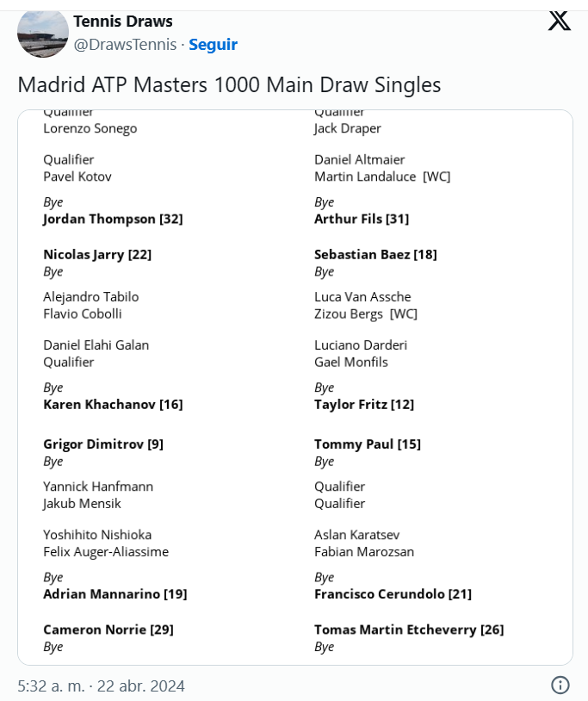Click the Tennis Draws display name

click(123, 21)
